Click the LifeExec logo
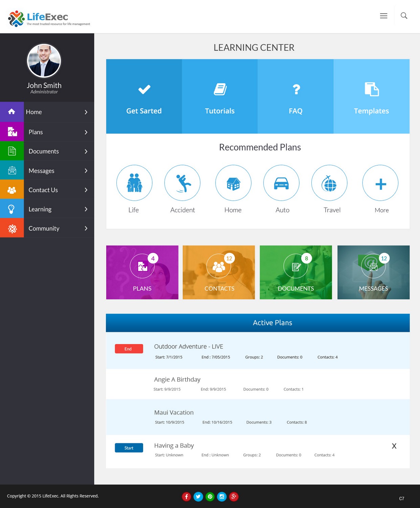 coord(49,18)
